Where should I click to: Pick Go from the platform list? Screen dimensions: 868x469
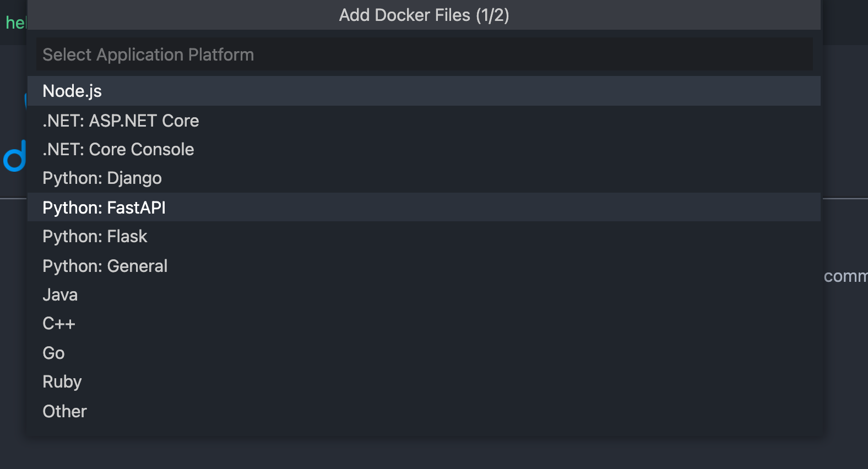coord(53,353)
